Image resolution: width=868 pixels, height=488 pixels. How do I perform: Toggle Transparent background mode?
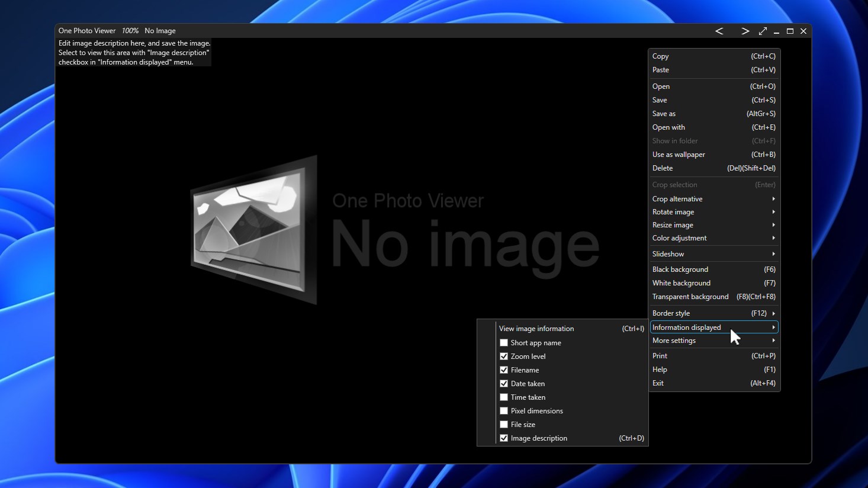click(x=690, y=296)
